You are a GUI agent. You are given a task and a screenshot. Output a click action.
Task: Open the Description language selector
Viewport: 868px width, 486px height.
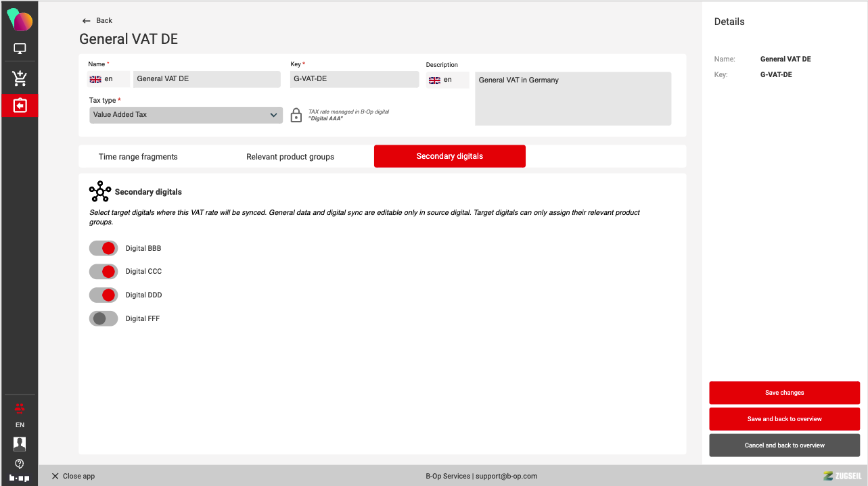click(447, 80)
